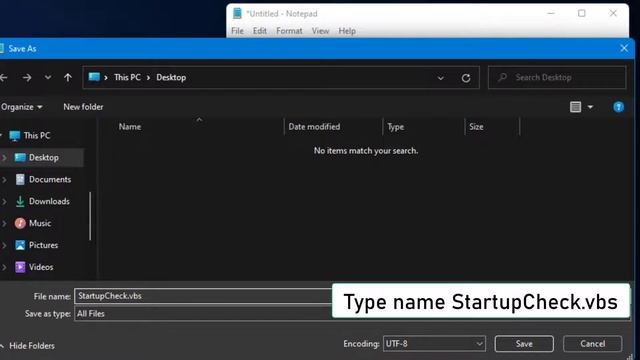Sort by Date modified column header
This screenshot has width=640, height=360.
tap(314, 127)
